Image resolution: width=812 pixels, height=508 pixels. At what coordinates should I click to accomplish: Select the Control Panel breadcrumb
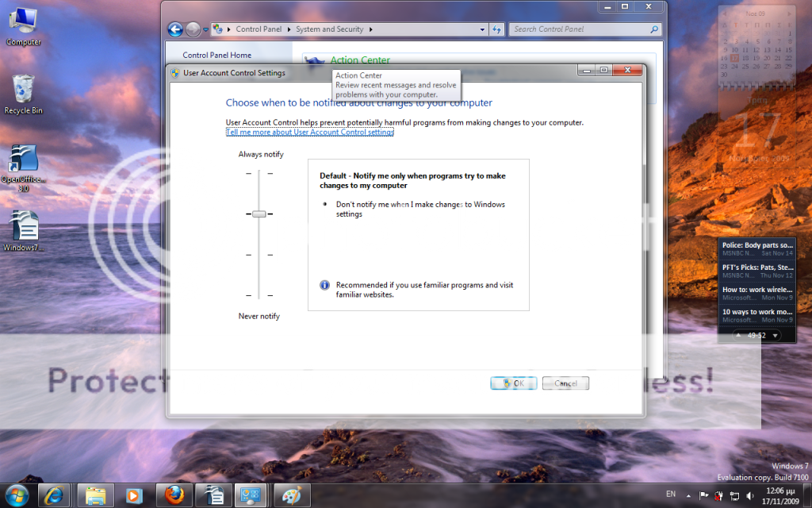(x=259, y=29)
